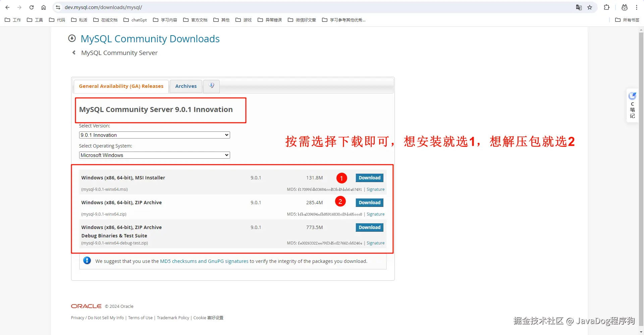Expand the Select Operating System dropdown
644x335 pixels.
pyautogui.click(x=154, y=155)
